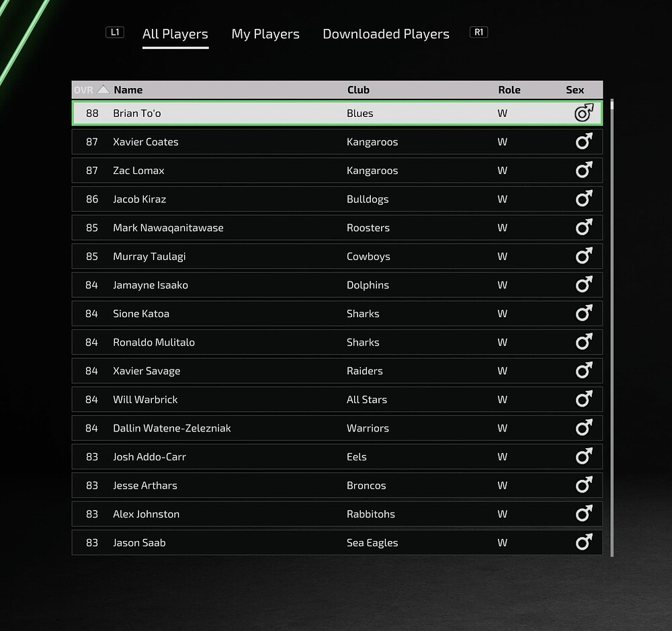Sort by Role column header

coord(509,89)
